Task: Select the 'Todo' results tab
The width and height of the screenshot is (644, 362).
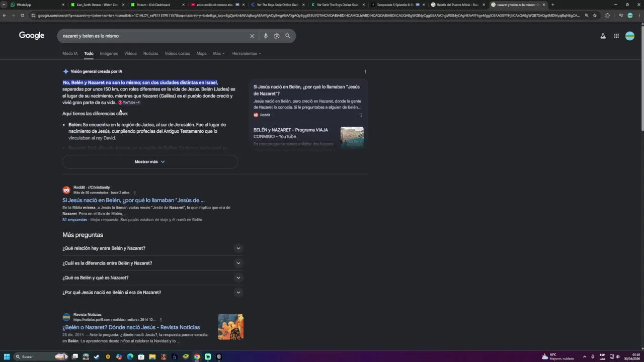Action: click(x=89, y=53)
